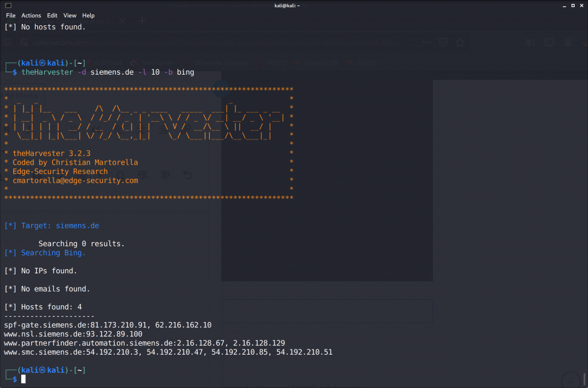Open the Firefox hamburger application menu
The height and width of the screenshot is (388, 588).
click(x=584, y=42)
